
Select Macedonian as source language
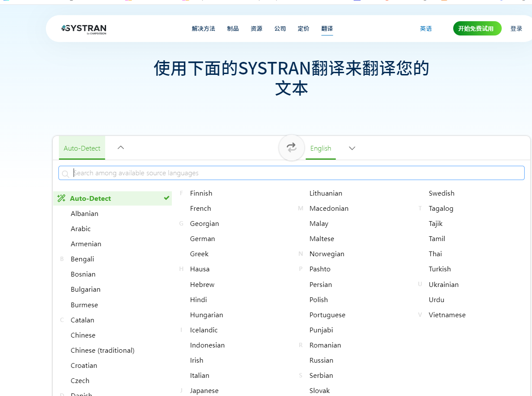pos(329,208)
